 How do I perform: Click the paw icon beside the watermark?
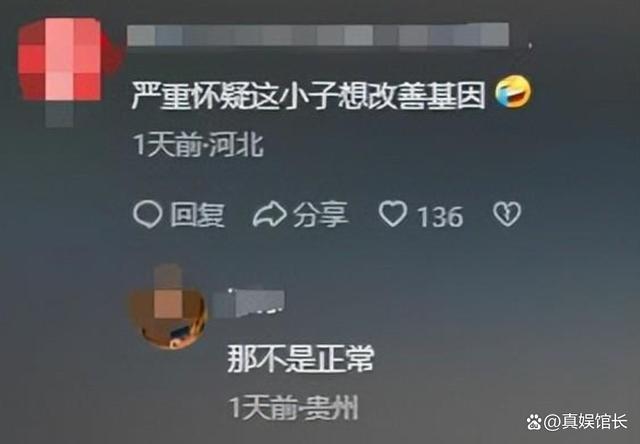coord(534,422)
